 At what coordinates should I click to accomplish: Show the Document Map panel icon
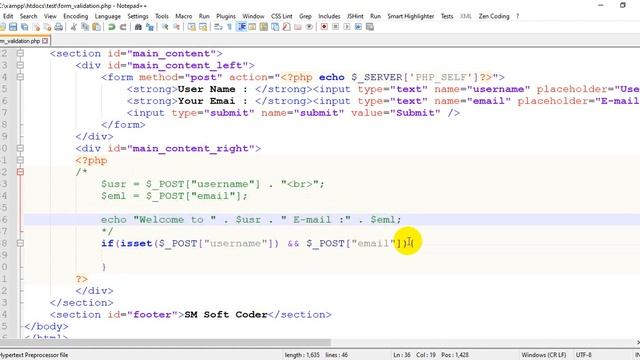(x=264, y=27)
